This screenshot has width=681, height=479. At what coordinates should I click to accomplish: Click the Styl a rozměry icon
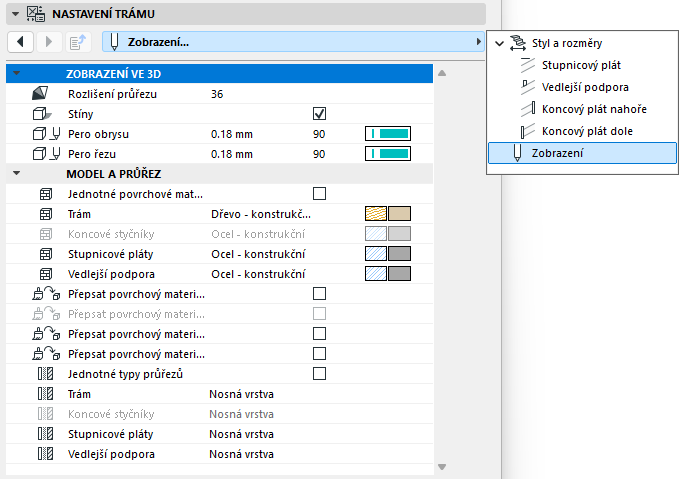[x=518, y=43]
